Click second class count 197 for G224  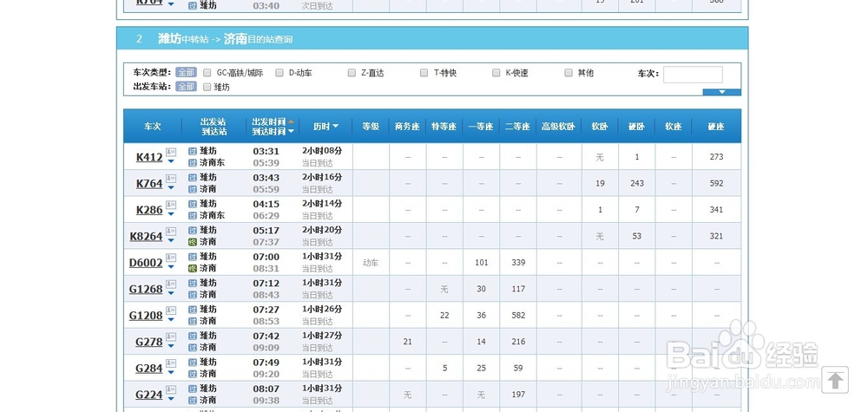pos(518,395)
